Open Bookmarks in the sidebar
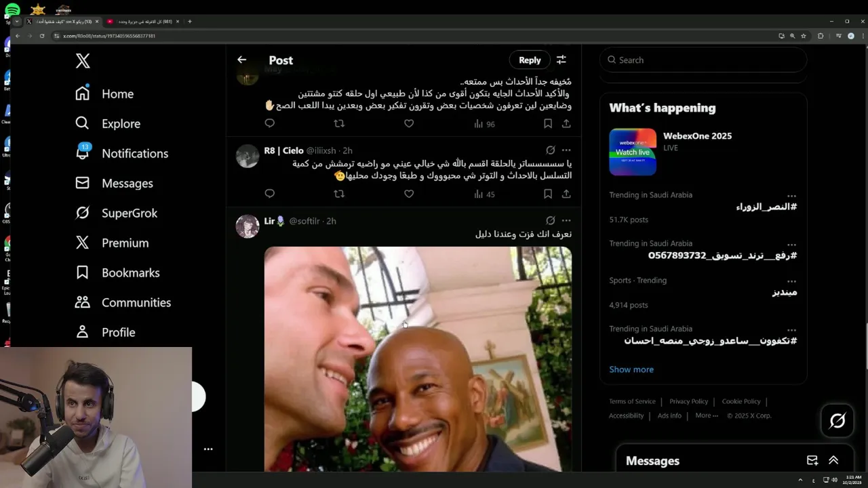868x488 pixels. [x=117, y=272]
